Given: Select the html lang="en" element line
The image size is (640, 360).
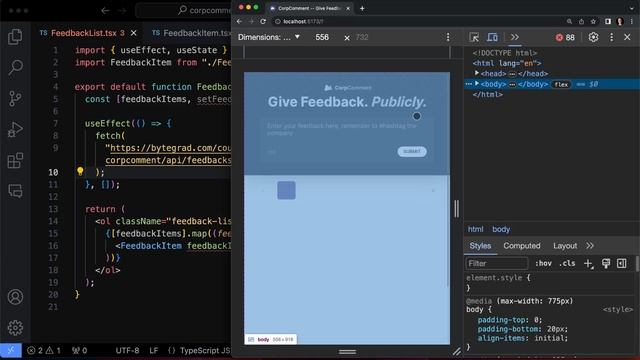Looking at the screenshot, I should (507, 63).
